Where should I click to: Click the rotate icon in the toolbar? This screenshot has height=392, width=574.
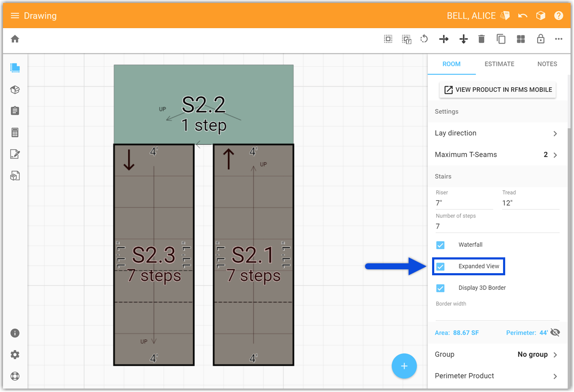tap(424, 39)
